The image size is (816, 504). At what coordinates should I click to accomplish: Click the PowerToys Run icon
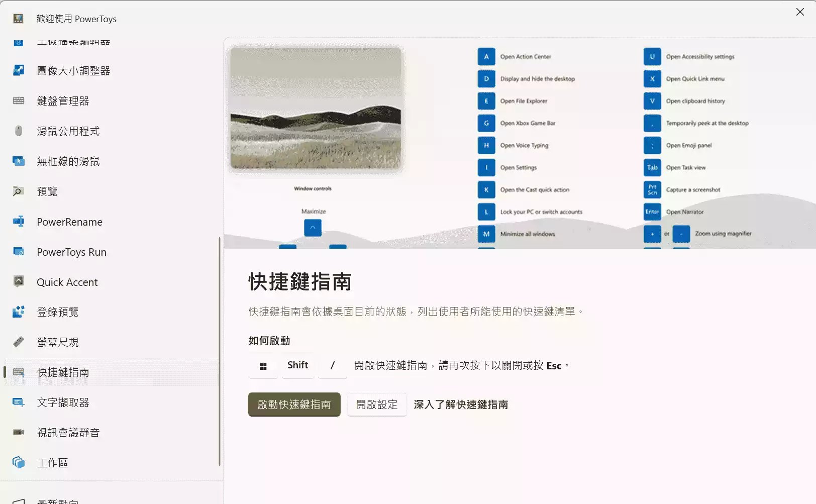tap(19, 252)
